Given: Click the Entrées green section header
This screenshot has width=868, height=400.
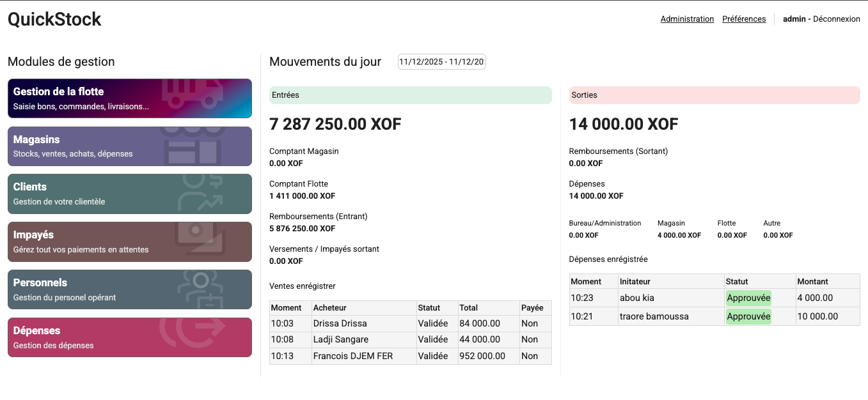Looking at the screenshot, I should coord(410,95).
